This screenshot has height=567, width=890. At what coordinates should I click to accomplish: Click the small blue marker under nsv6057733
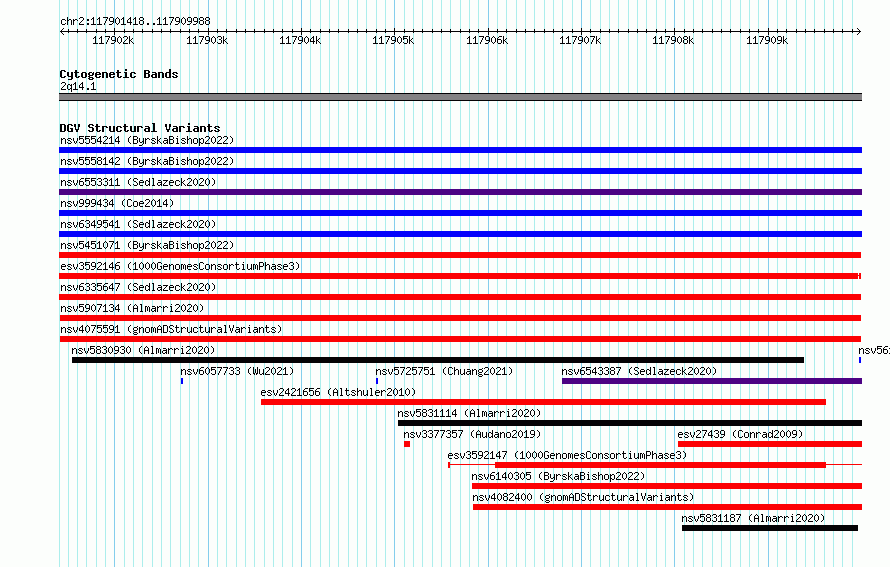182,381
